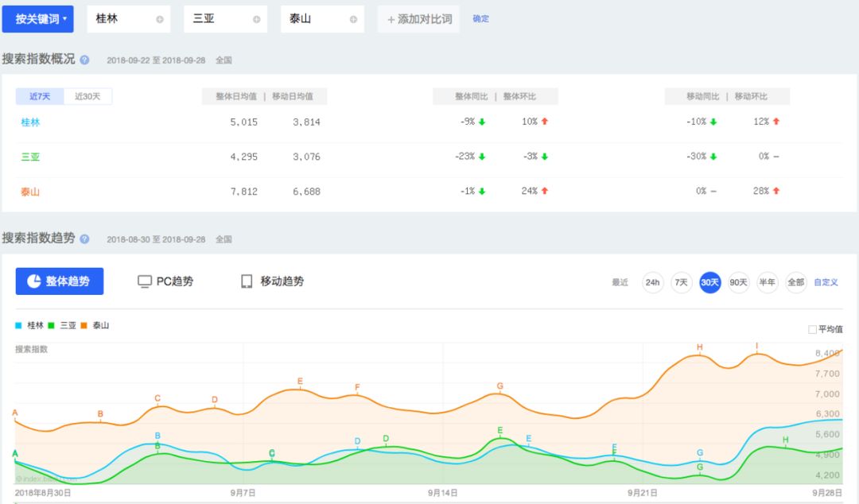This screenshot has width=859, height=504.
Task: Click green down arrow next to -9%
Action: 482,122
